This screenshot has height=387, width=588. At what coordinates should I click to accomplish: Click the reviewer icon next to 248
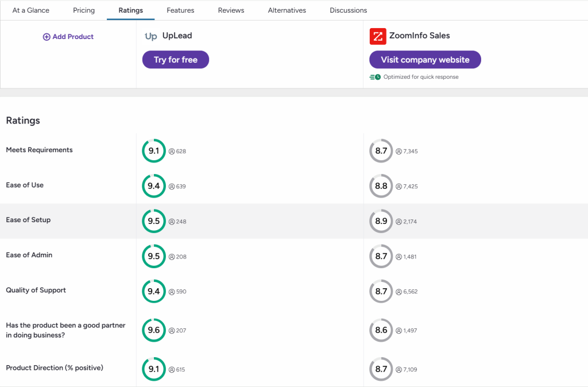pyautogui.click(x=171, y=222)
